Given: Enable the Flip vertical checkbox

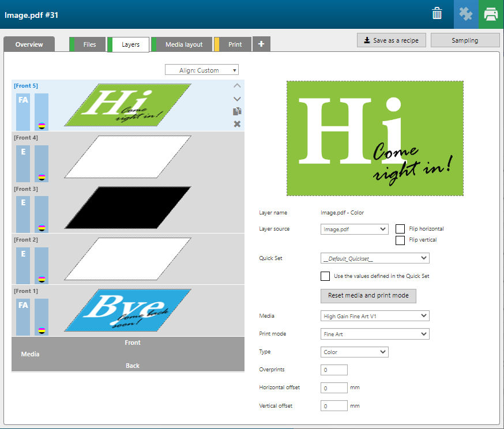Looking at the screenshot, I should coord(400,240).
